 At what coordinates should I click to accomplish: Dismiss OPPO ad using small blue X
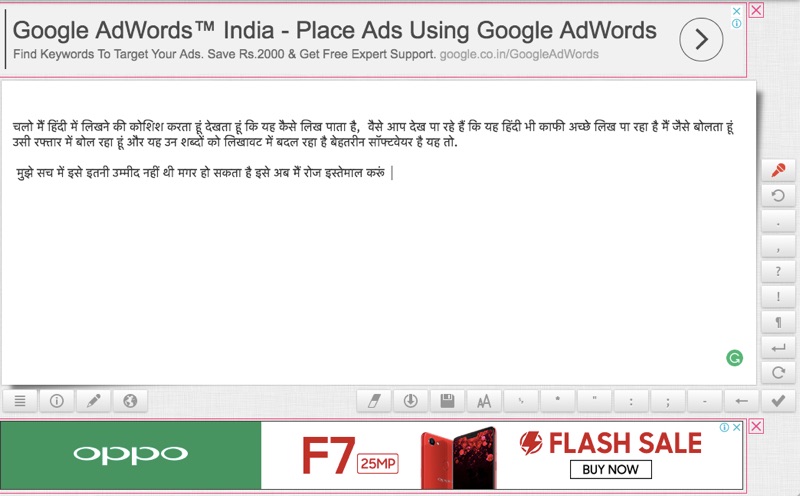point(736,428)
